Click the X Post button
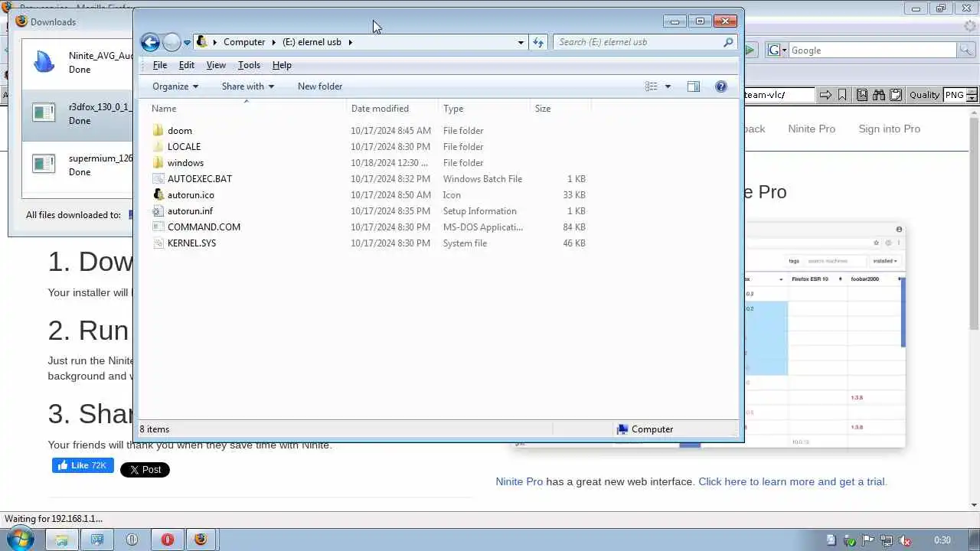 pyautogui.click(x=145, y=470)
